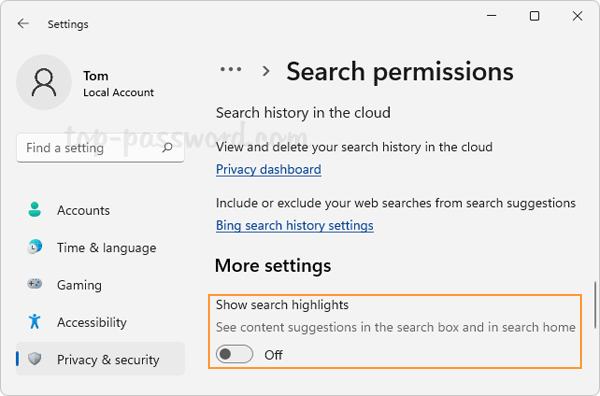Click the Accessibility figure icon
The width and height of the screenshot is (600, 396).
coord(34,321)
